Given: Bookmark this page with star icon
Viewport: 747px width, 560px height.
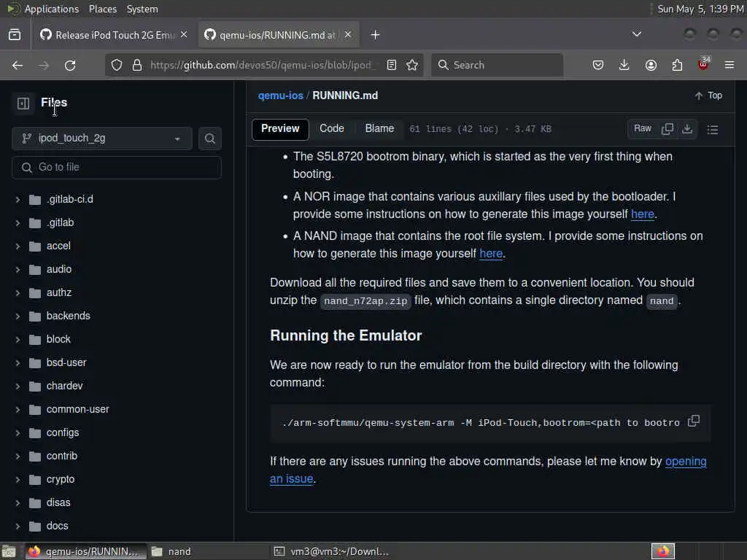Looking at the screenshot, I should (413, 65).
